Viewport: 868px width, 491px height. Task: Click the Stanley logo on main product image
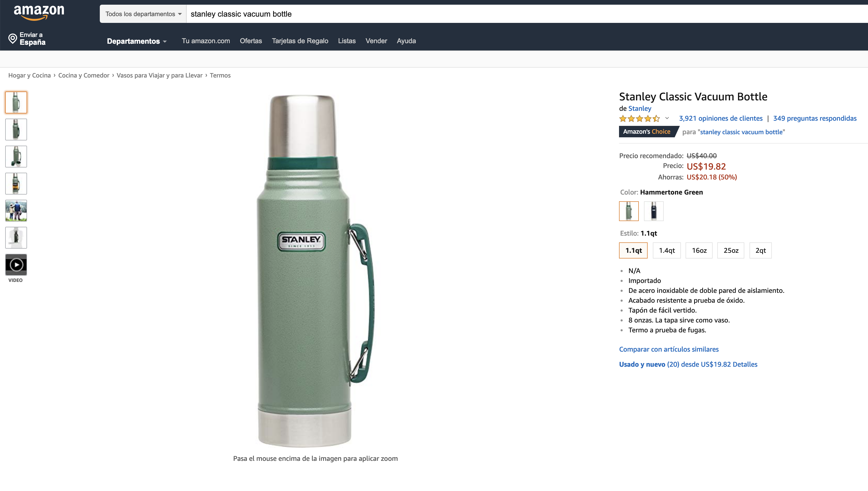(301, 241)
